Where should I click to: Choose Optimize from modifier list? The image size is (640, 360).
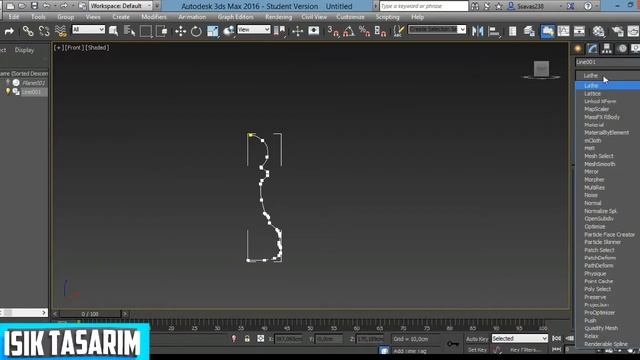point(595,227)
